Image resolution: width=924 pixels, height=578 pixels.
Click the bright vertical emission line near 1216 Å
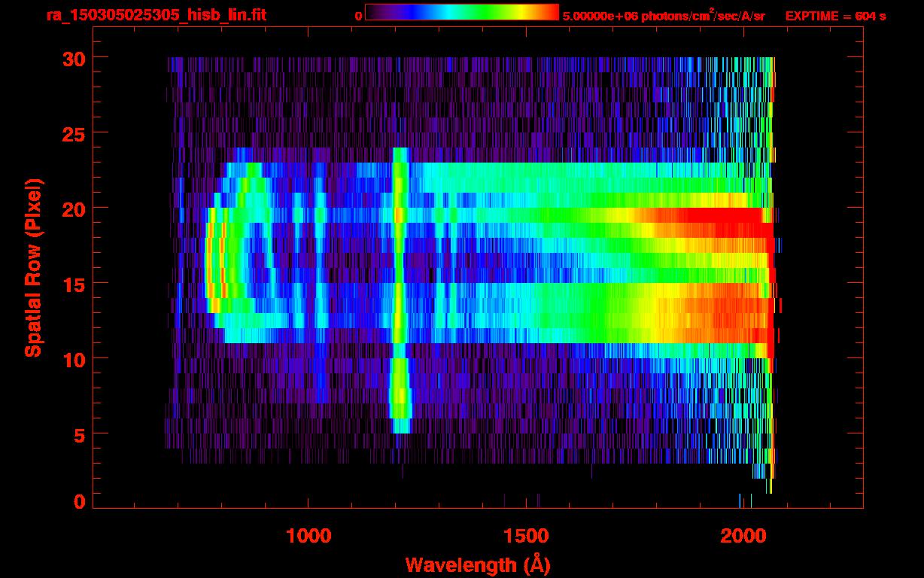click(x=400, y=291)
